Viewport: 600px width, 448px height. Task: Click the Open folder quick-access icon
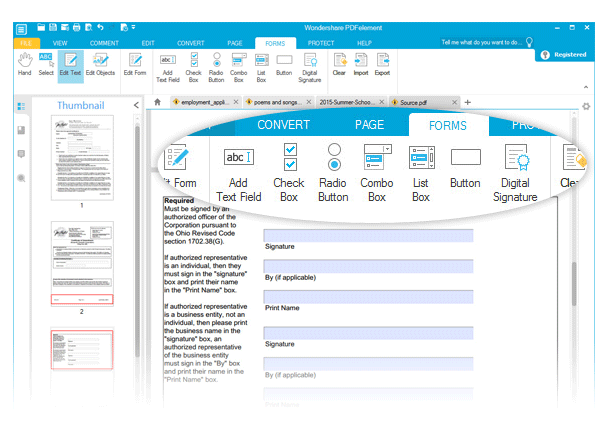click(41, 27)
